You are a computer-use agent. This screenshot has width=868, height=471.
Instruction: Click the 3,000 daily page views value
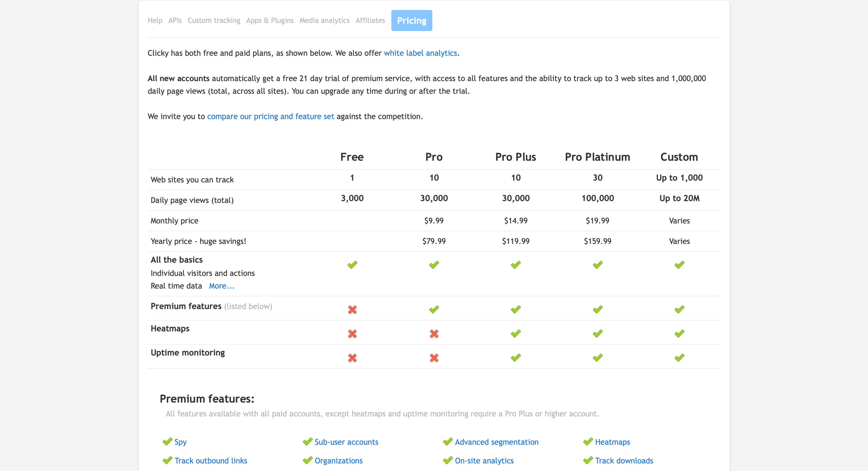click(x=352, y=198)
